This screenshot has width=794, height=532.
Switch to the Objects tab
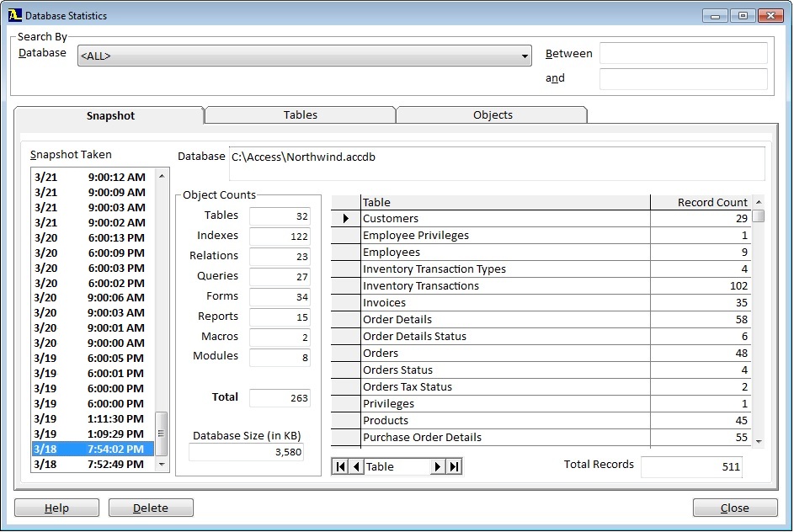tap(493, 115)
